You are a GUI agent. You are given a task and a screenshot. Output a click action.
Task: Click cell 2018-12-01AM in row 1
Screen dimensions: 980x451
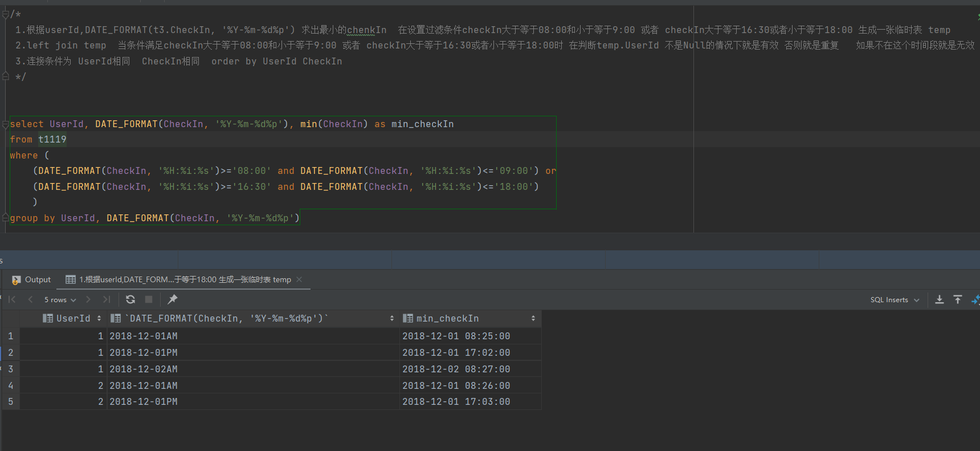[253, 336]
